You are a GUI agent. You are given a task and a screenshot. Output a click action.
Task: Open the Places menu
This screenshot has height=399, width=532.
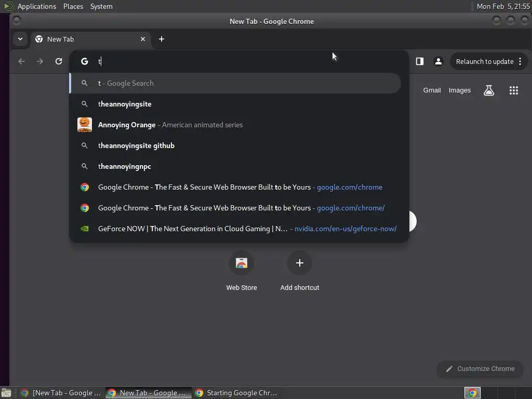[73, 6]
